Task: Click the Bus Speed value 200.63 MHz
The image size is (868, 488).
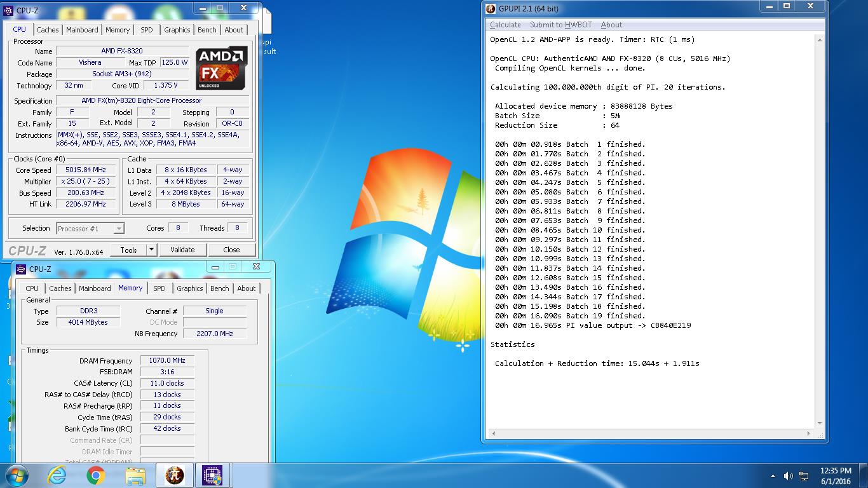Action: tap(86, 193)
